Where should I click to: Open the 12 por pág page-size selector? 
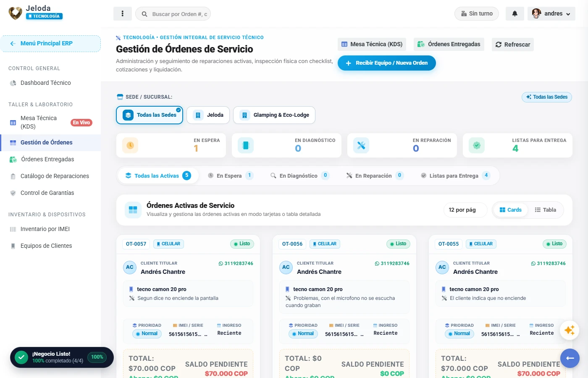pos(465,210)
